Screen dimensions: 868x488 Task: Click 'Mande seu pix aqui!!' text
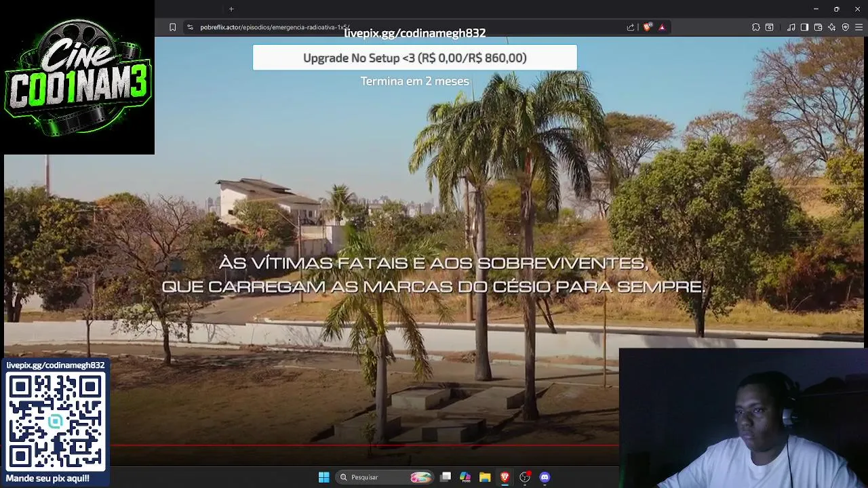[x=47, y=479]
